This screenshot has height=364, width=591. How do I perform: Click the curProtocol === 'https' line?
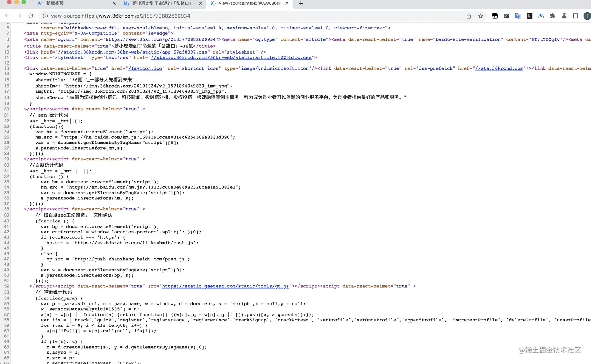[83, 237]
